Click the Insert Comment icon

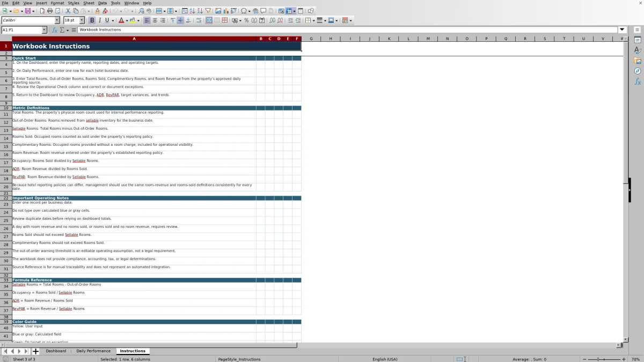coord(263,11)
